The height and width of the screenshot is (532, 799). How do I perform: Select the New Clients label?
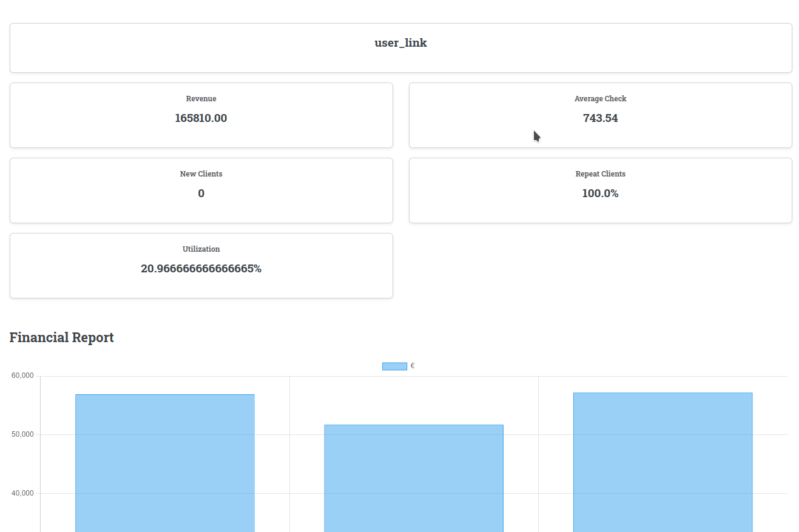click(x=201, y=174)
